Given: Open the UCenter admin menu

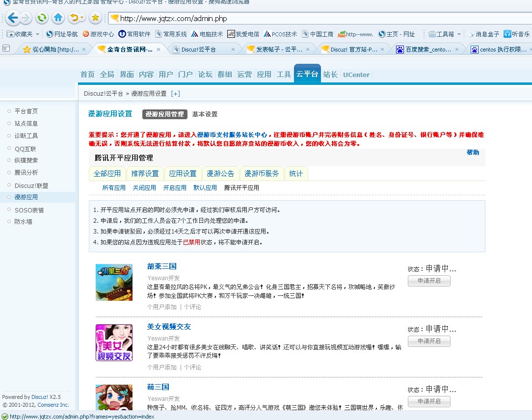Looking at the screenshot, I should (356, 75).
